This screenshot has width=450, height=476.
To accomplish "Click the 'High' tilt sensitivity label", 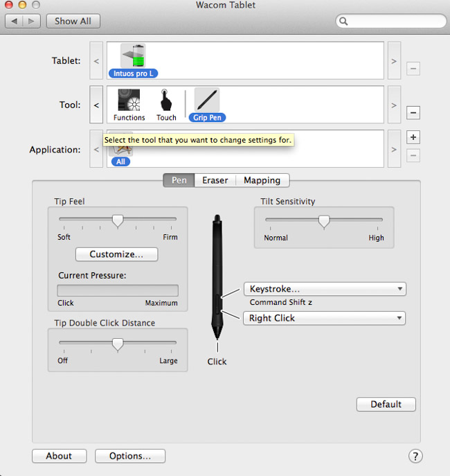I will 376,238.
